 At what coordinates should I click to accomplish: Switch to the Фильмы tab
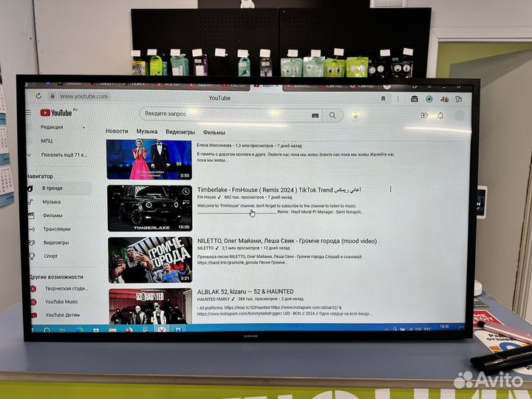click(x=214, y=132)
